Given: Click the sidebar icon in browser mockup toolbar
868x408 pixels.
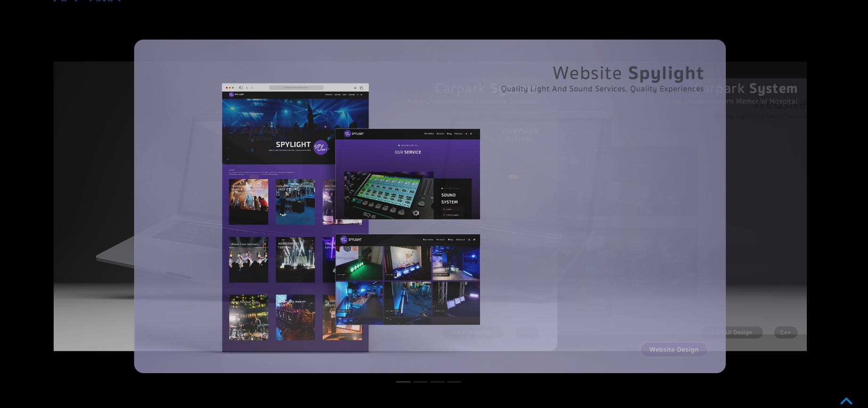Looking at the screenshot, I should [x=241, y=88].
